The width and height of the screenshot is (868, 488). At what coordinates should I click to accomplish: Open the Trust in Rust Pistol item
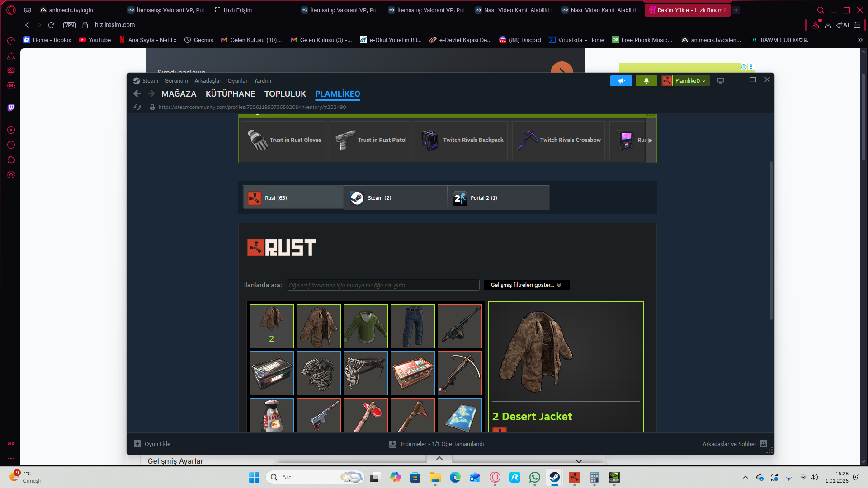[x=370, y=140]
